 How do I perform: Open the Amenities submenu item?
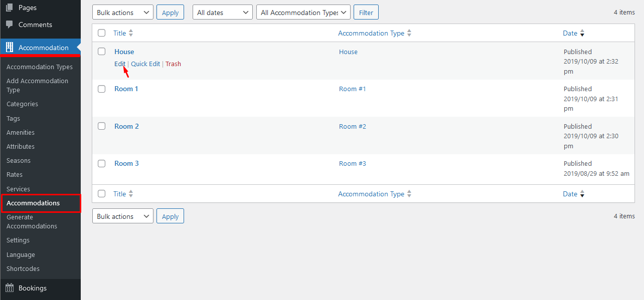coord(21,133)
